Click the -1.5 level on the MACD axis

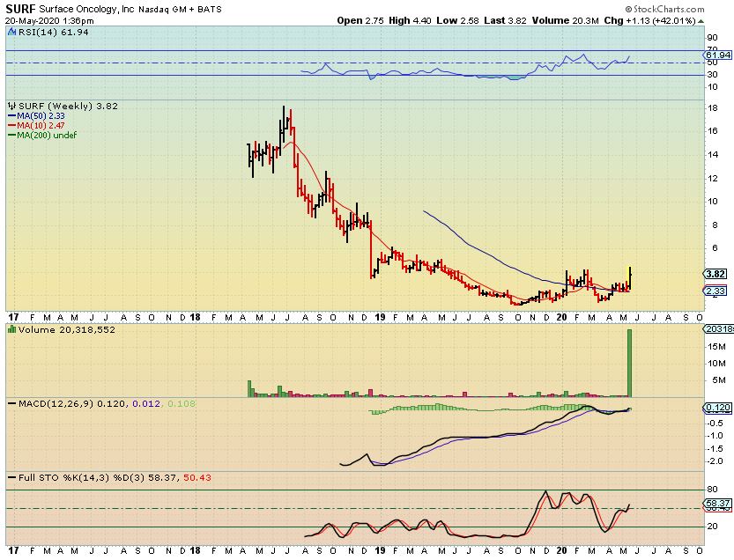715,449
